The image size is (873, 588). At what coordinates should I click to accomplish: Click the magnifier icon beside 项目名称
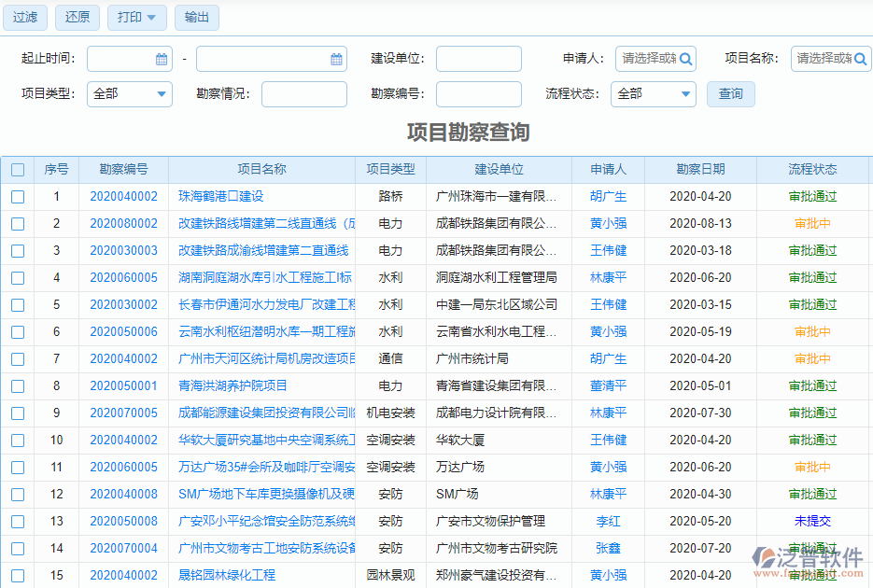(860, 58)
